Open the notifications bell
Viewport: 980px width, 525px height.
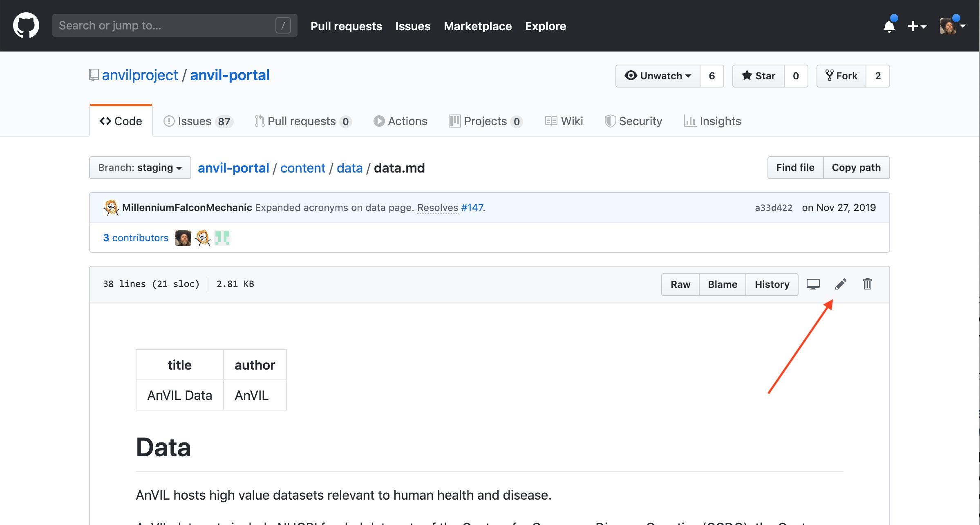click(890, 26)
